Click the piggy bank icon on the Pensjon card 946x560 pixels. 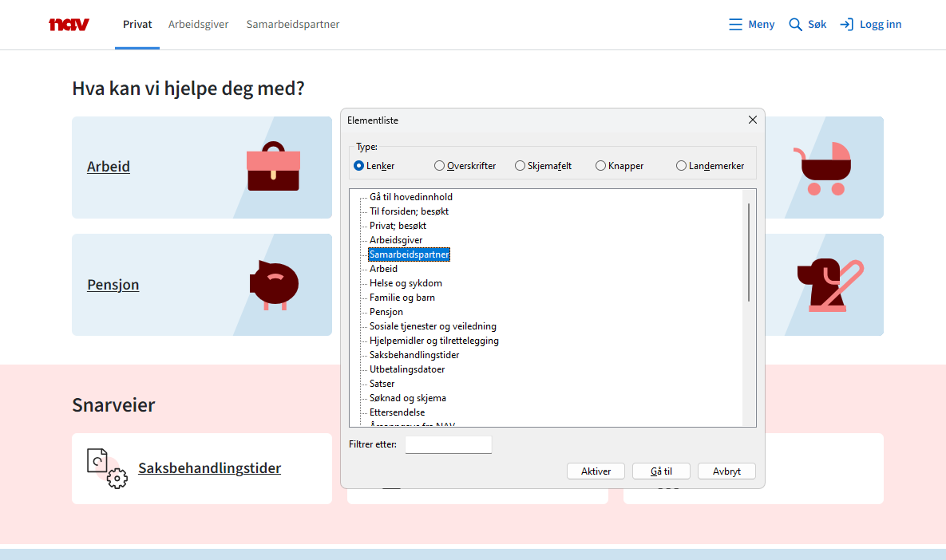(x=273, y=285)
